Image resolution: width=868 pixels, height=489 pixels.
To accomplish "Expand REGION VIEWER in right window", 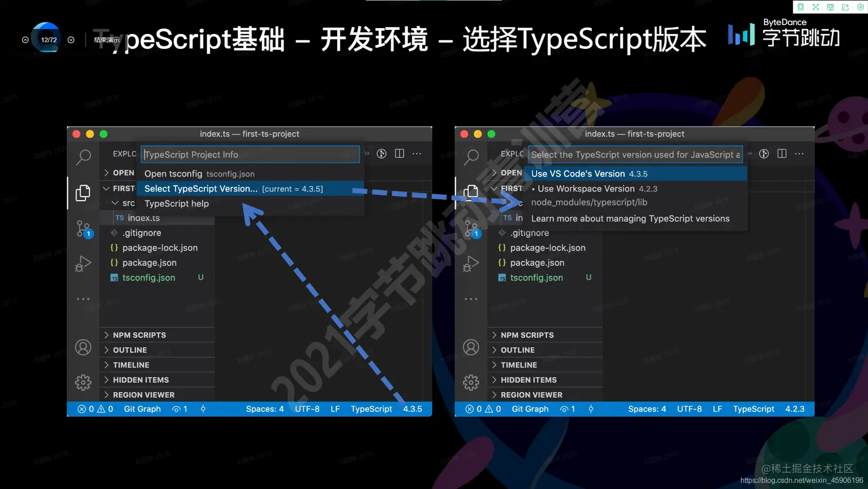I will [x=545, y=395].
